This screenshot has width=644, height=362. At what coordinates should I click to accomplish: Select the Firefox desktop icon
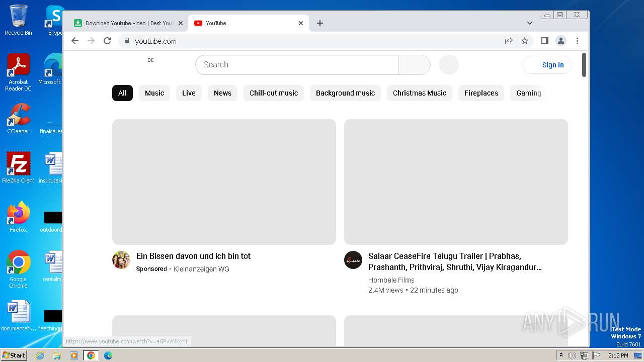pyautogui.click(x=18, y=217)
